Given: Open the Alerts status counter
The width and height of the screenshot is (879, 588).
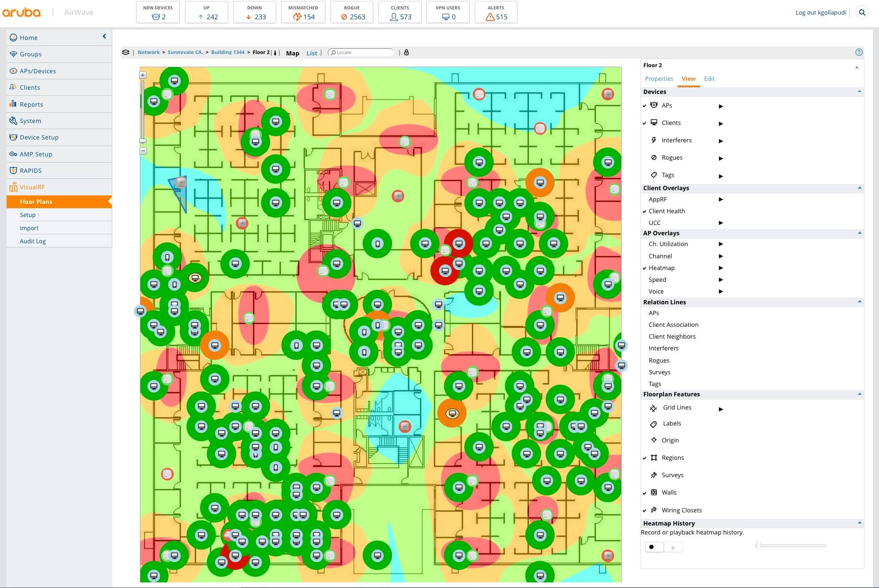Looking at the screenshot, I should click(x=496, y=13).
